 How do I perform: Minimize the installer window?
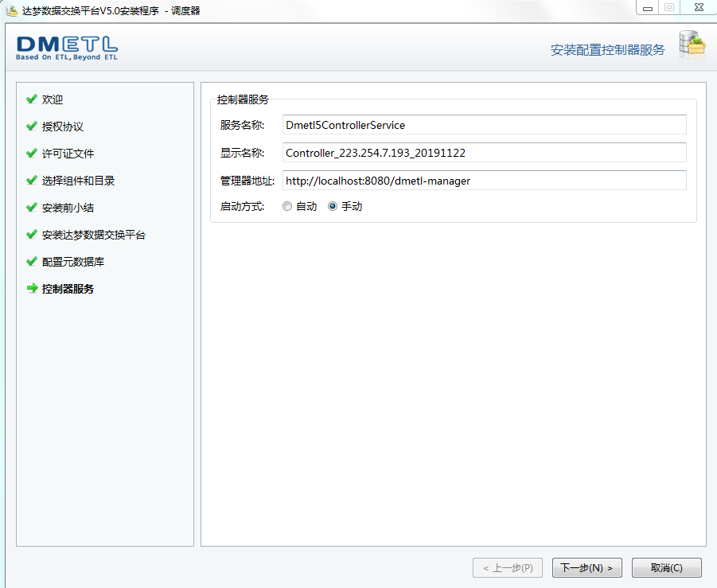pyautogui.click(x=648, y=8)
